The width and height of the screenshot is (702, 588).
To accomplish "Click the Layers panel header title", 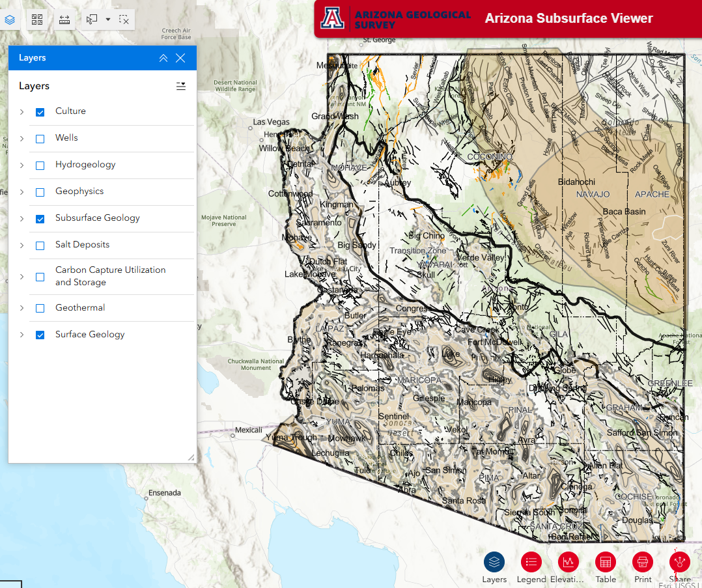I will tap(33, 58).
